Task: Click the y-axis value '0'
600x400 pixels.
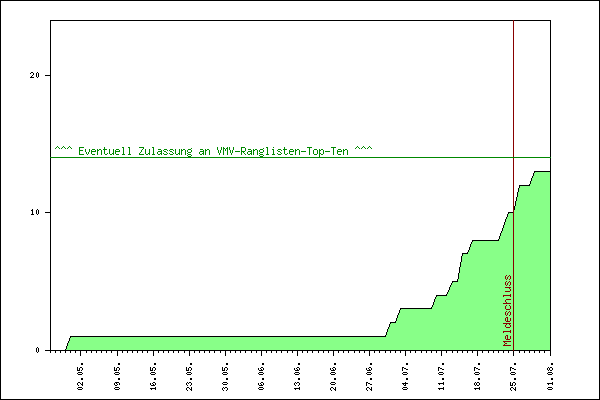Action: point(38,350)
